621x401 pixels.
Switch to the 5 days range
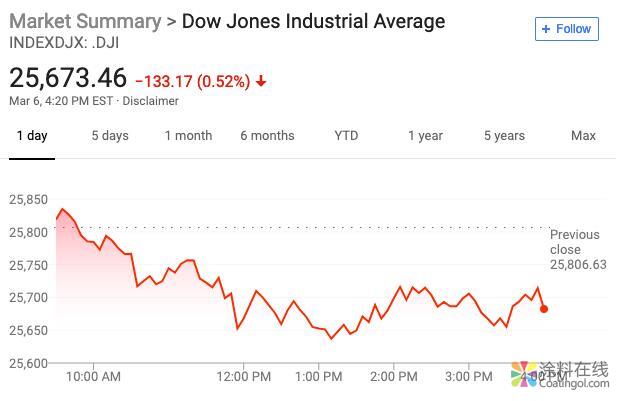[x=110, y=136]
